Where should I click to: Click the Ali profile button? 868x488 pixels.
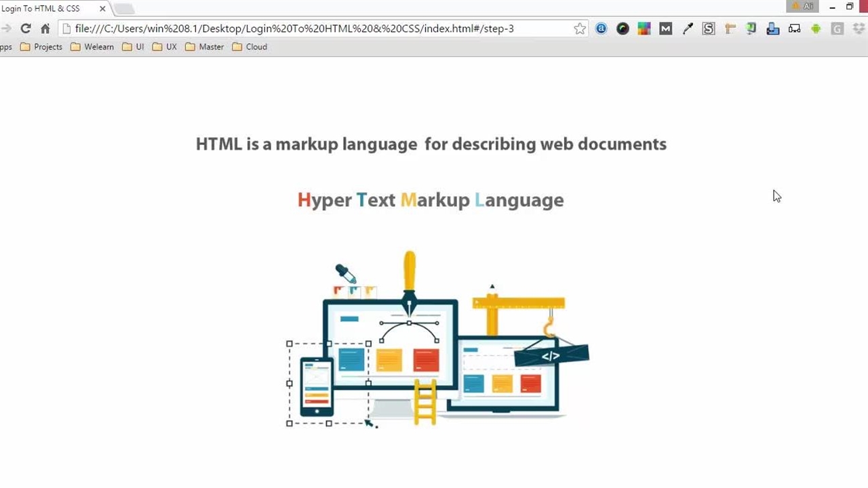[x=802, y=6]
